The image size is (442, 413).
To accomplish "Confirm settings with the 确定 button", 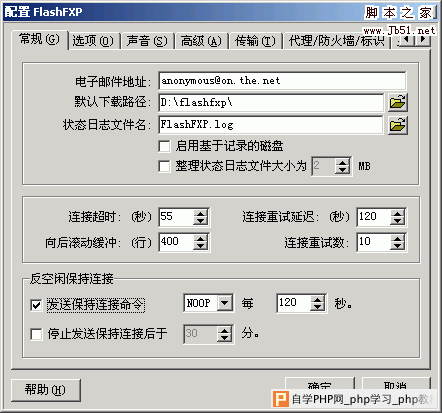I will [x=319, y=387].
